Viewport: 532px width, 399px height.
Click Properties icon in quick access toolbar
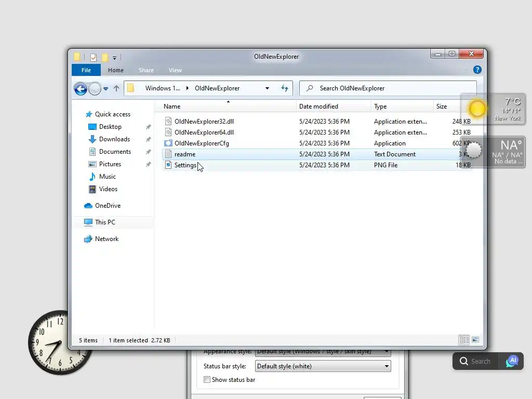click(94, 57)
